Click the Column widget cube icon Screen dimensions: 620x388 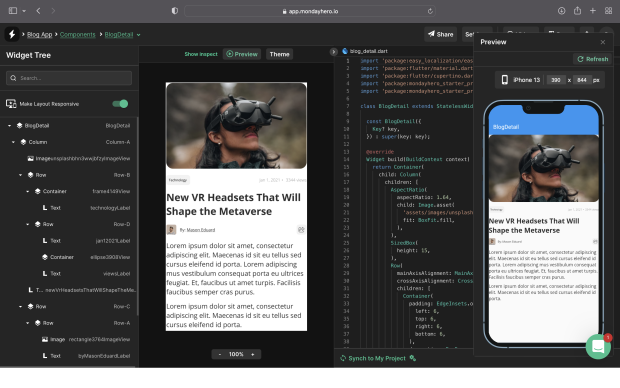point(23,142)
